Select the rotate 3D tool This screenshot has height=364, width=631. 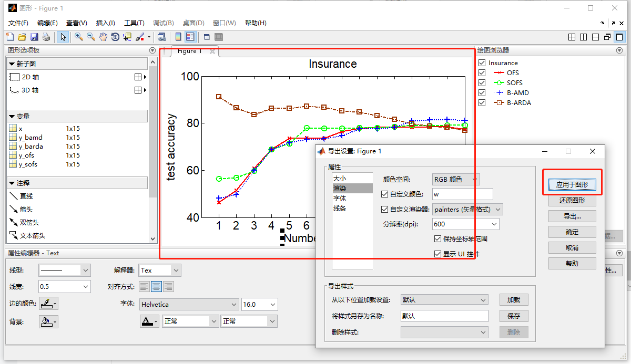tap(116, 37)
